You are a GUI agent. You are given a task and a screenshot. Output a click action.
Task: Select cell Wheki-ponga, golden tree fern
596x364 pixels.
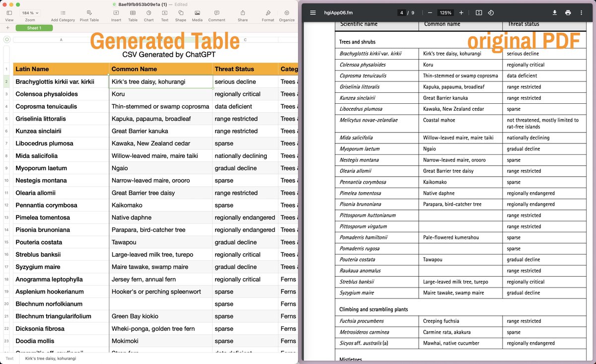(x=161, y=329)
